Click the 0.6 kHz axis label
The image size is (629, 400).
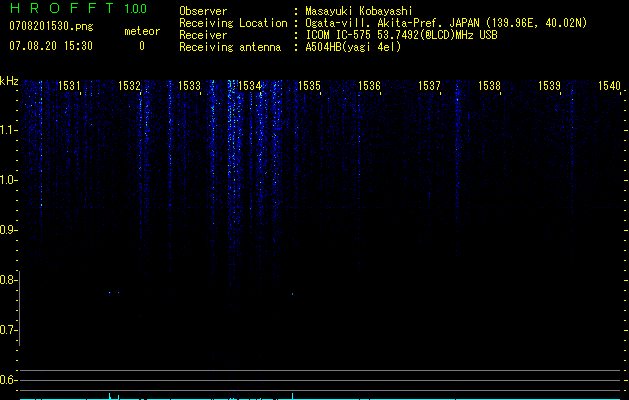coord(8,380)
